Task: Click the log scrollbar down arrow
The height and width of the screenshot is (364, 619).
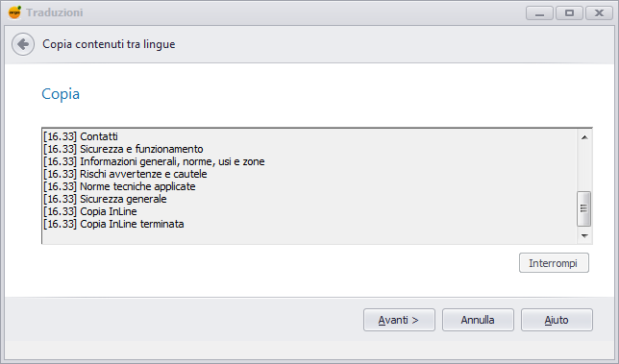Action: [584, 236]
